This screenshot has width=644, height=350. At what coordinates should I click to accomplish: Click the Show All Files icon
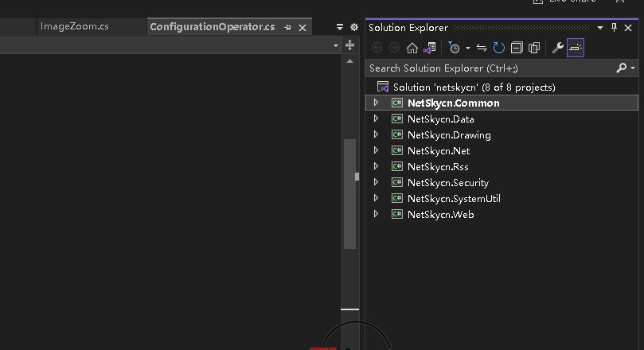[x=534, y=48]
